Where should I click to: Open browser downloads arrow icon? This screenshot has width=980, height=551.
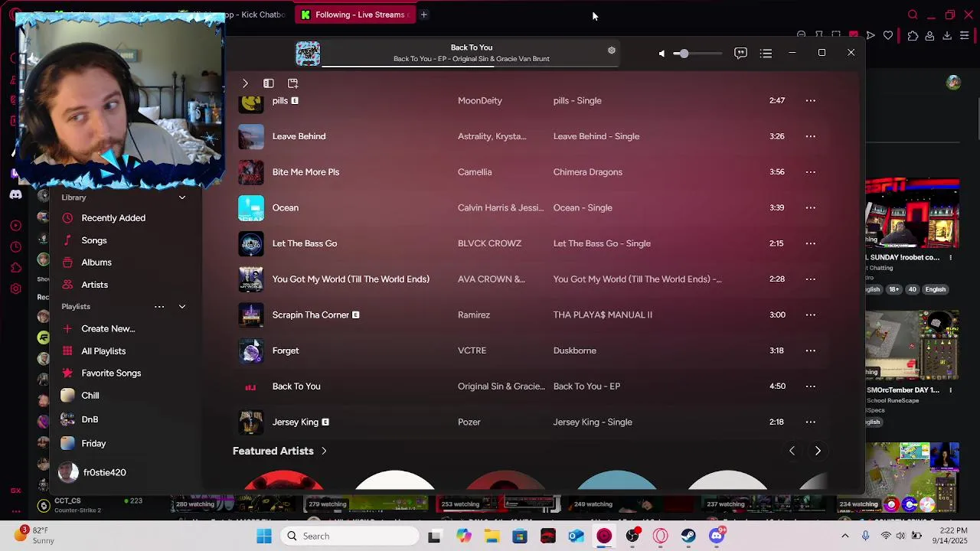click(947, 35)
